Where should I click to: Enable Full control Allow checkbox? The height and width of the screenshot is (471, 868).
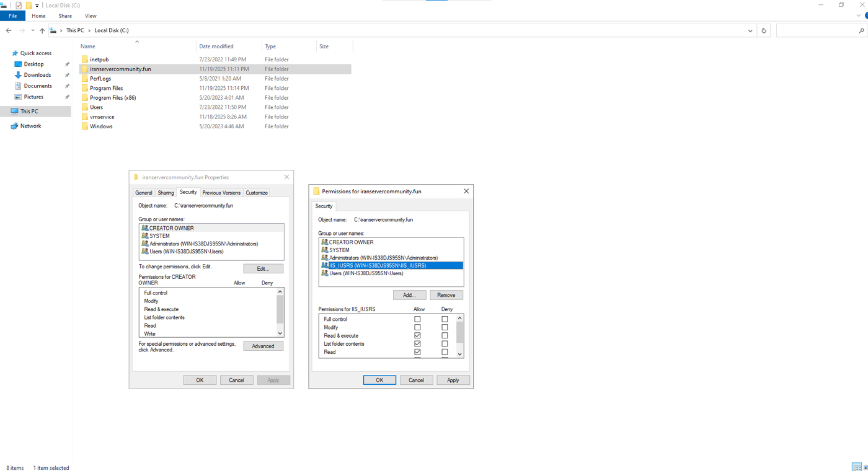[417, 320]
